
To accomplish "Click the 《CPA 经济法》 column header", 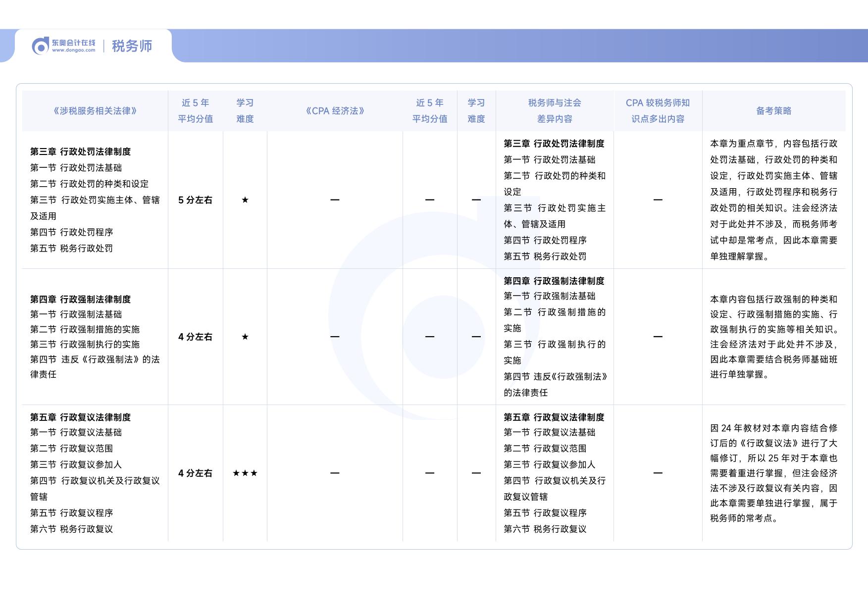I will (335, 111).
